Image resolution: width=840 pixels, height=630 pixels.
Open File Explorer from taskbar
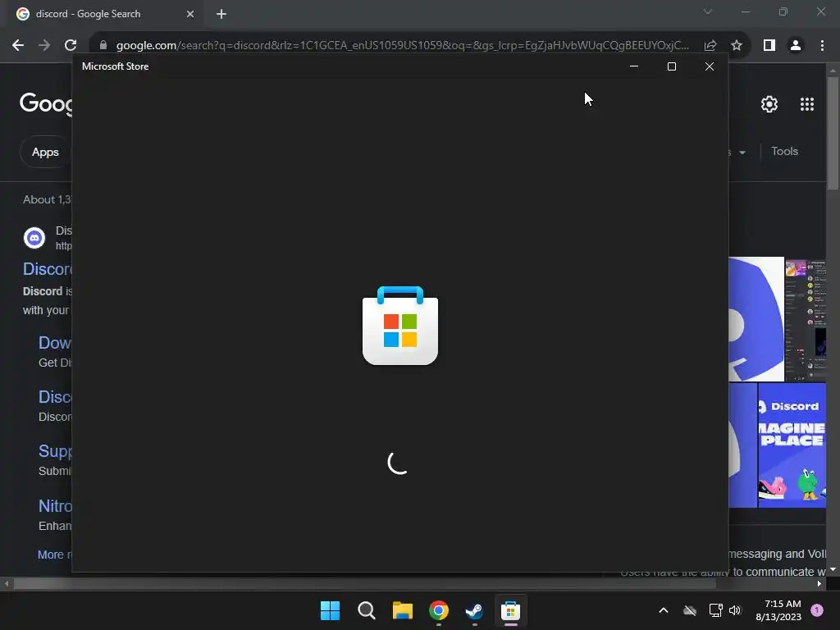tap(402, 610)
